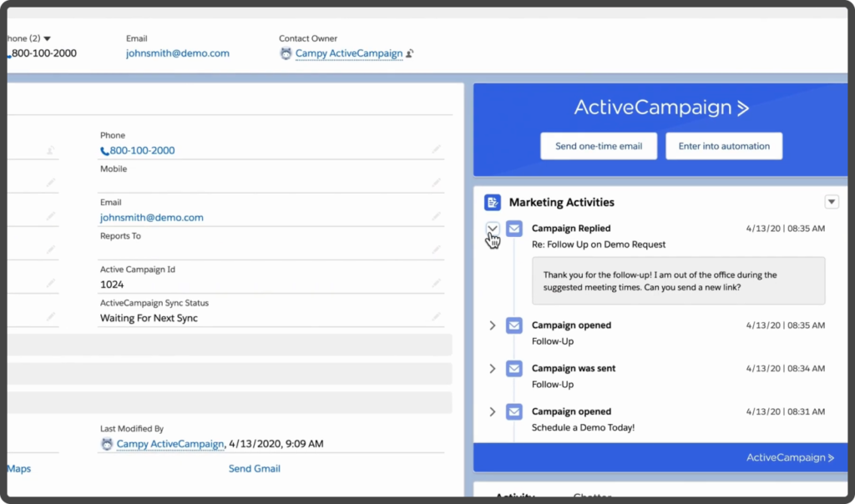Click the phone icon beside 800-100-2000 in details
This screenshot has height=504, width=855.
pyautogui.click(x=104, y=151)
